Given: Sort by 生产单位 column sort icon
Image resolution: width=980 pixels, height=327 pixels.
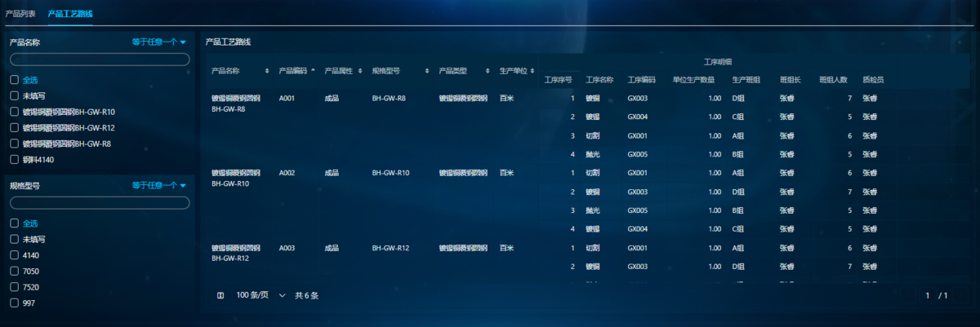Looking at the screenshot, I should click(534, 71).
